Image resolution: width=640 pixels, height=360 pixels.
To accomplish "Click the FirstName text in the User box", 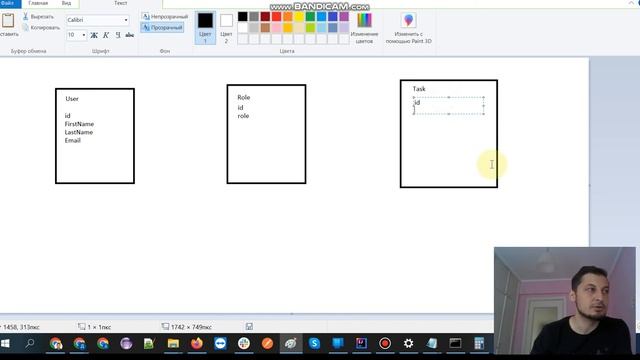I will 79,124.
